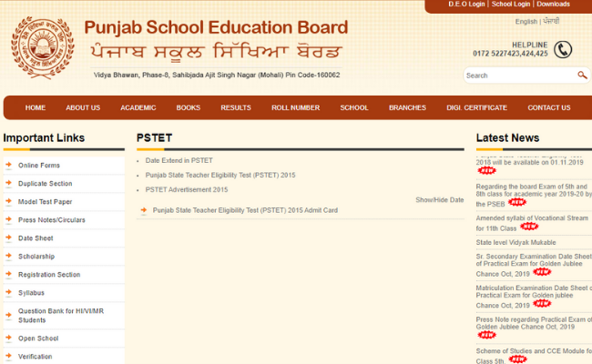Click the arrow icon beside Open School
The image size is (592, 364).
click(x=8, y=339)
